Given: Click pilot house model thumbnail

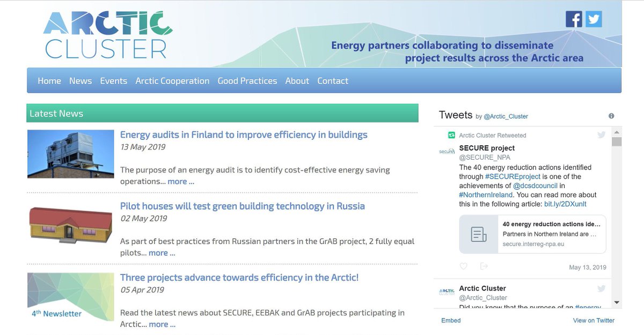Looking at the screenshot, I should pos(71,225).
